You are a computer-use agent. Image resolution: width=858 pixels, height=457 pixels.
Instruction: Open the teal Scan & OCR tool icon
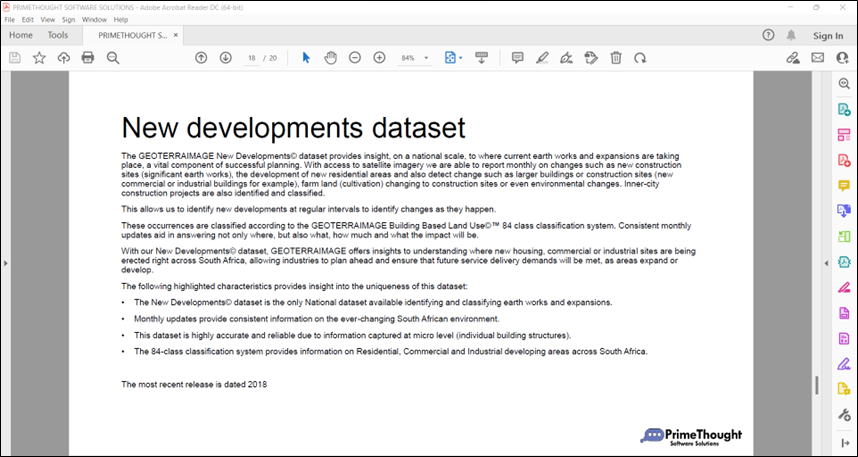844,262
